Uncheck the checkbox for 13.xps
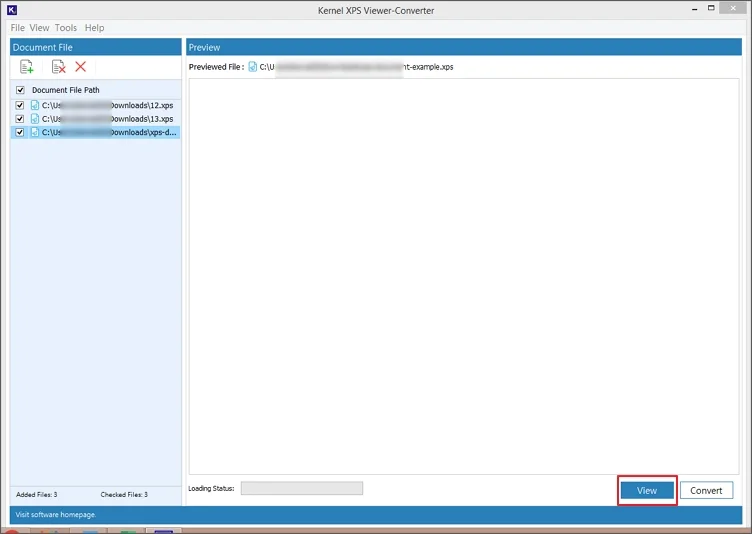The height and width of the screenshot is (534, 752). [20, 119]
